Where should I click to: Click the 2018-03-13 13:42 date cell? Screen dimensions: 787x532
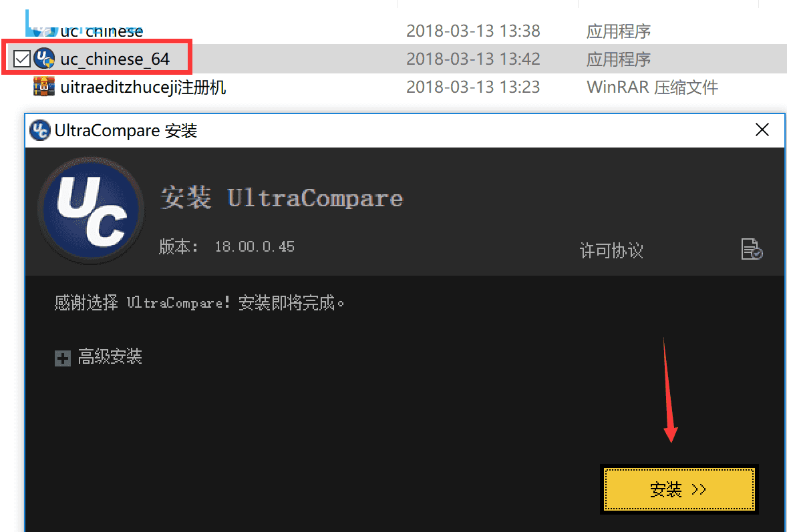[473, 59]
